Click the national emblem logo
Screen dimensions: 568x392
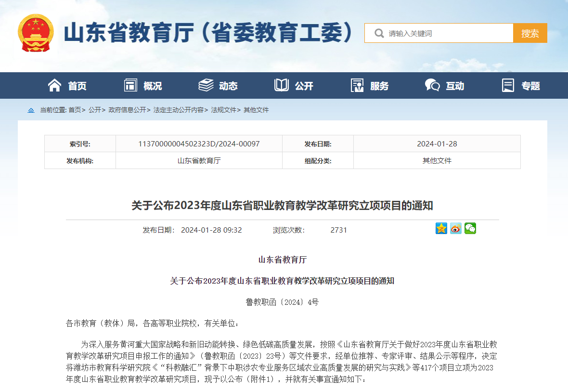[36, 33]
